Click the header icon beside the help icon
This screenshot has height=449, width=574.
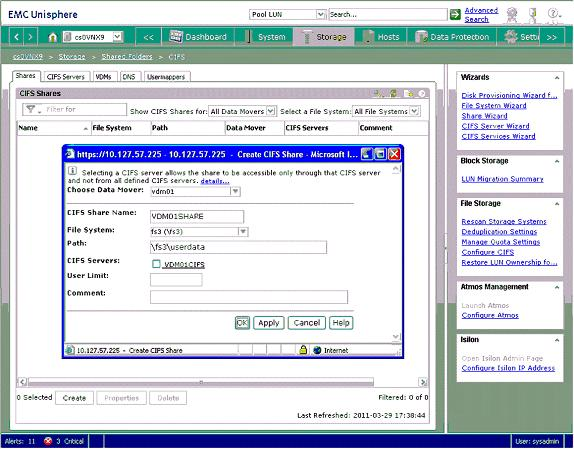click(x=533, y=15)
